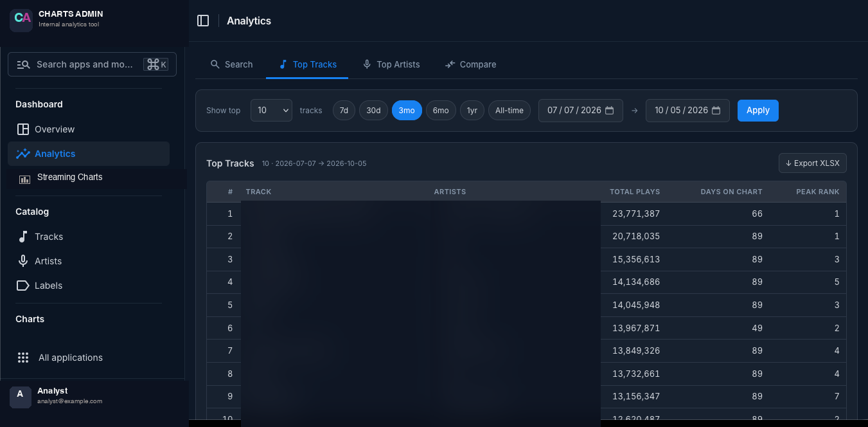This screenshot has height=427, width=868.
Task: Click the start date field 07/07/2026
Action: coord(581,111)
